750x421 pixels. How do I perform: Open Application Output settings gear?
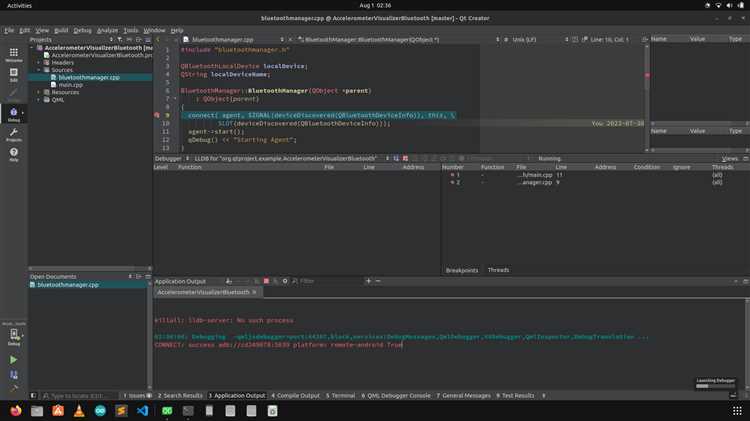click(x=285, y=281)
